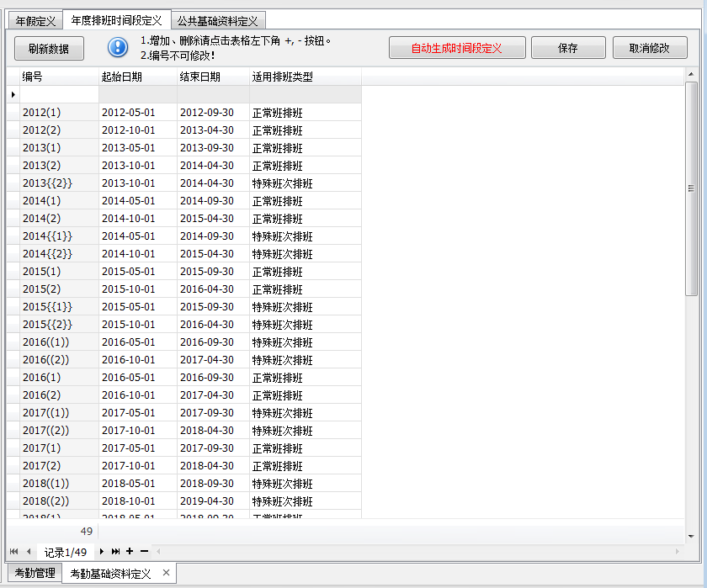707x588 pixels.
Task: Click 编号 cell 2013{{2}}
Action: pos(59,183)
